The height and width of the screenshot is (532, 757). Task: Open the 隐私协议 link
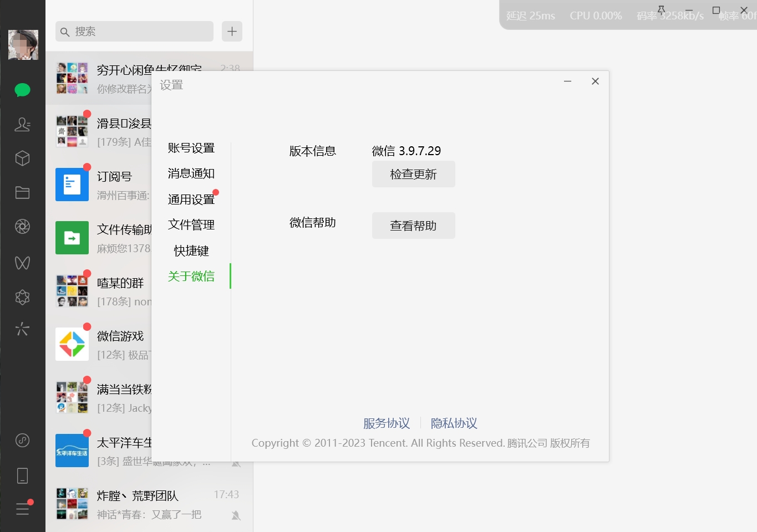454,423
